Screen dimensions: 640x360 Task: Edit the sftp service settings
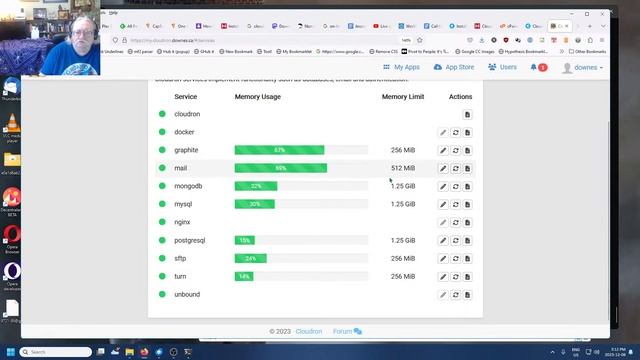[x=443, y=258]
